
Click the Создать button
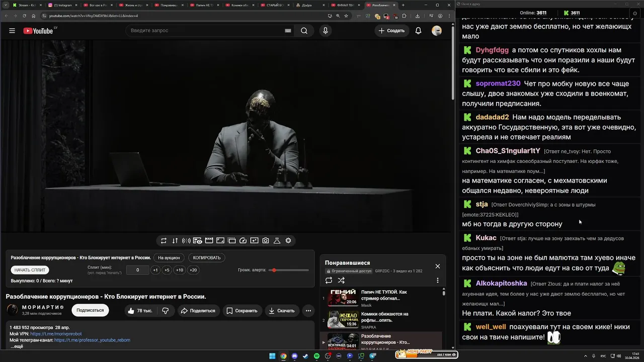[392, 31]
